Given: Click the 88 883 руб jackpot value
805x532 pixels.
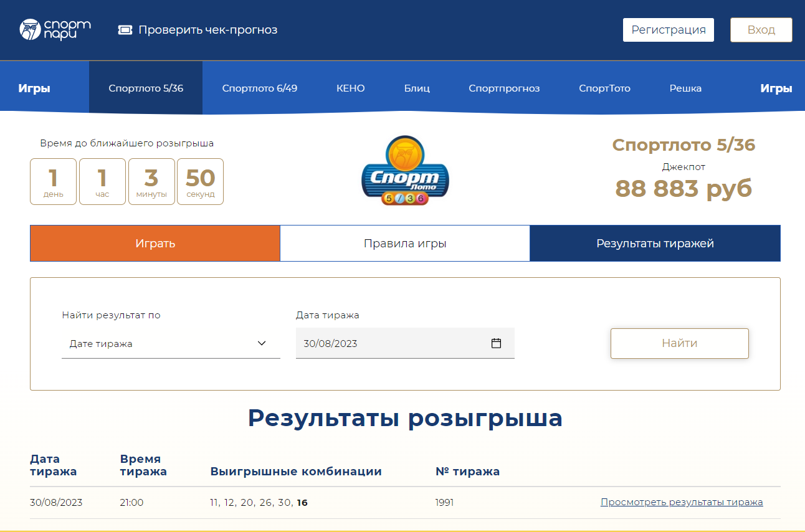Looking at the screenshot, I should (x=684, y=188).
